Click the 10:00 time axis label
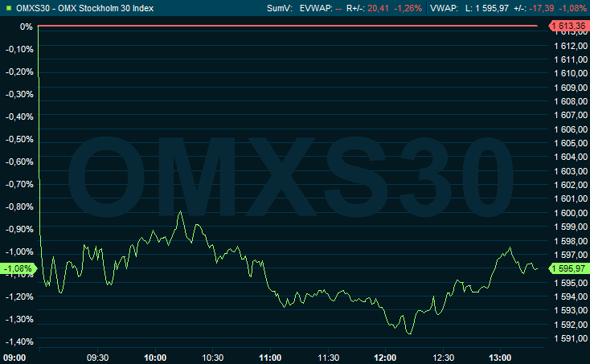 155,358
